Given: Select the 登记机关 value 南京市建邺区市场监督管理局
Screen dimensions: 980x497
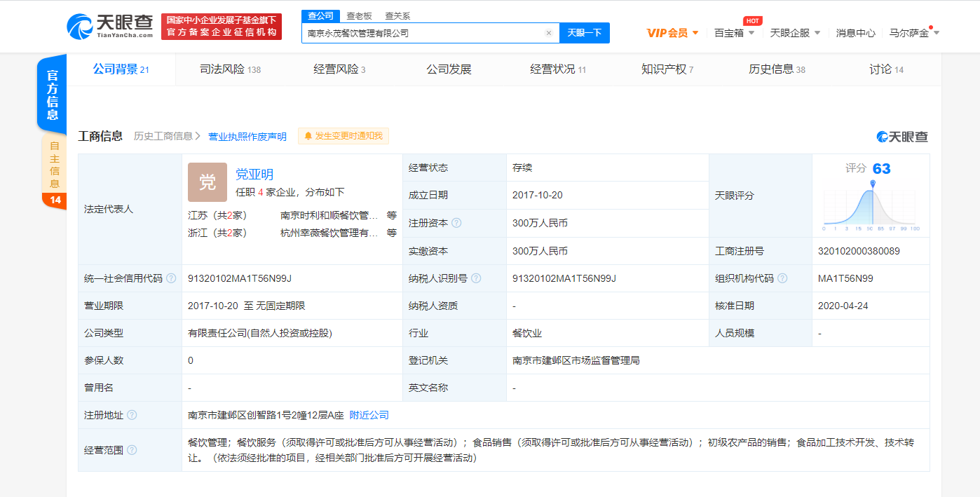Looking at the screenshot, I should tap(576, 360).
